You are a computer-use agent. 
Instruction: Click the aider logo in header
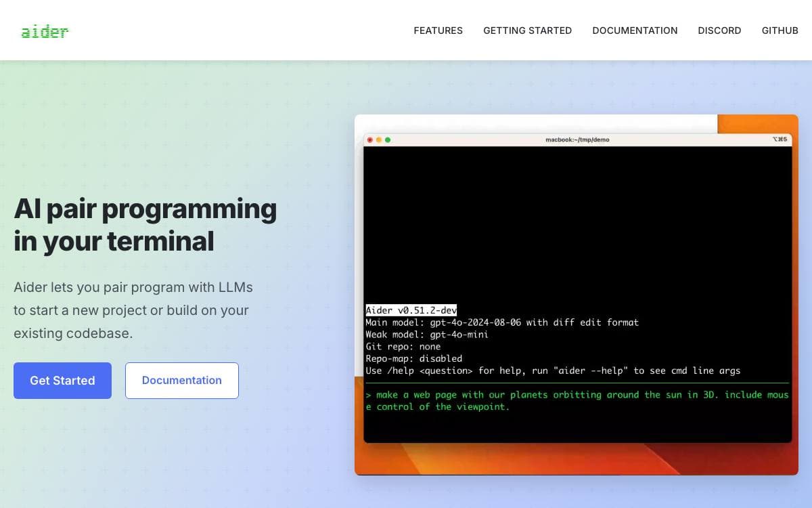click(x=45, y=31)
